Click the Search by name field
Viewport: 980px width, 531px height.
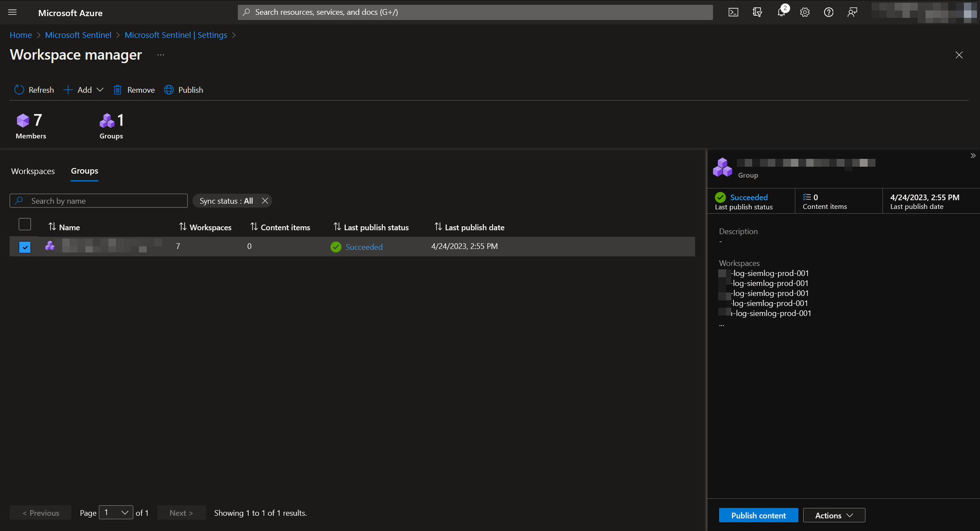98,201
